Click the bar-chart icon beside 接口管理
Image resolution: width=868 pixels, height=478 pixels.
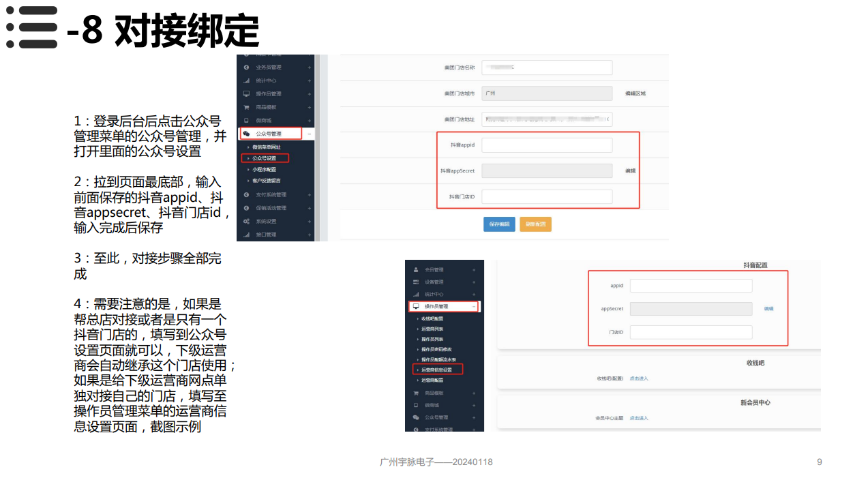point(246,235)
